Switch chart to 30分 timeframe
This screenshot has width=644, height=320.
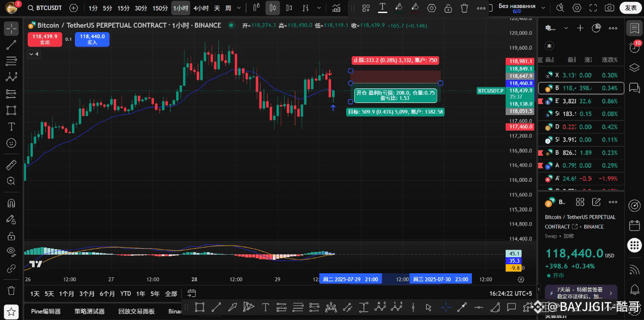pyautogui.click(x=141, y=8)
